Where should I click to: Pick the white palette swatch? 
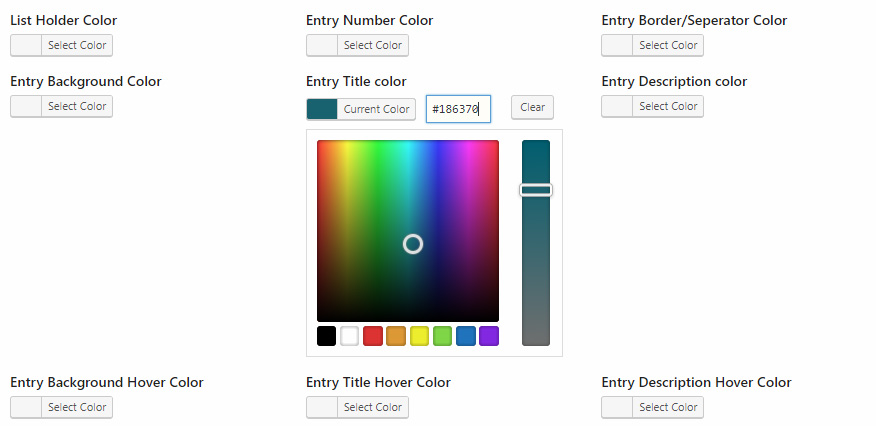click(x=350, y=336)
